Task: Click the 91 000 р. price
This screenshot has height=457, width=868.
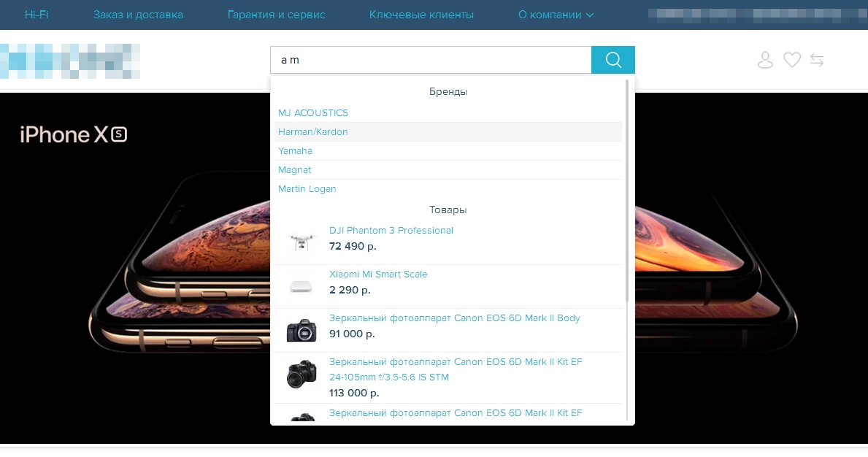Action: [352, 334]
